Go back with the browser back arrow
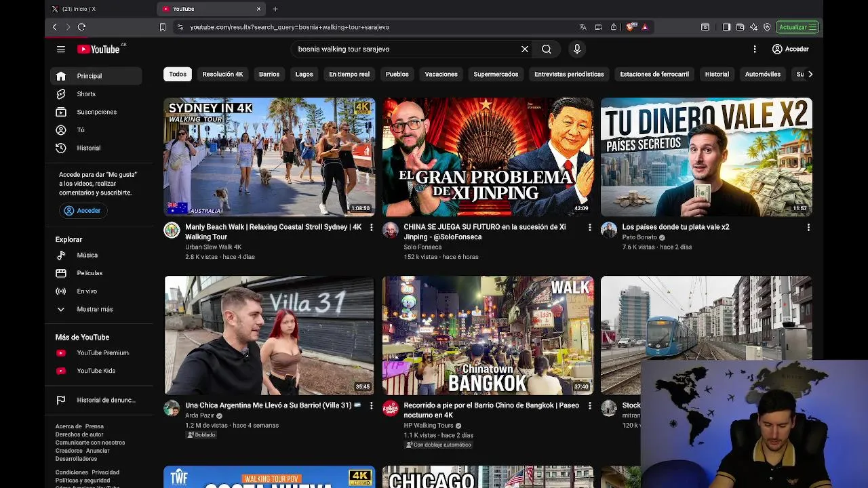 tap(55, 27)
